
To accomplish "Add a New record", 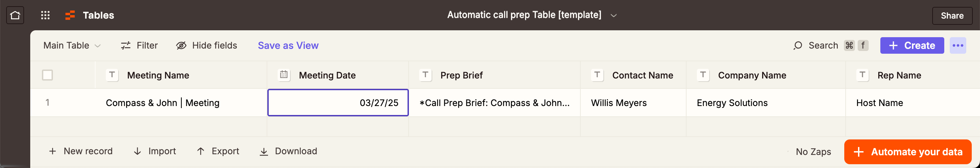I will coord(81,151).
